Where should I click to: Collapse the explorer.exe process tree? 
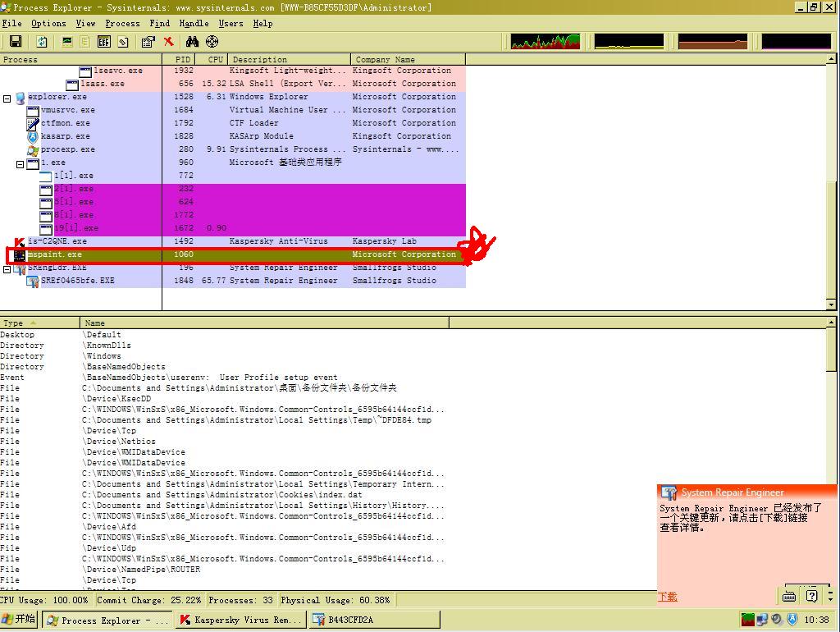[7, 98]
